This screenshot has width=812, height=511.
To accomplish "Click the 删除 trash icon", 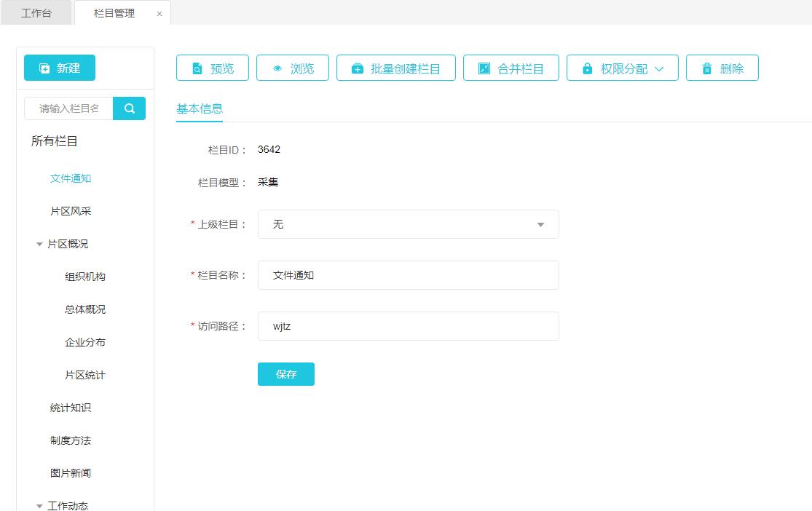I will [x=707, y=68].
